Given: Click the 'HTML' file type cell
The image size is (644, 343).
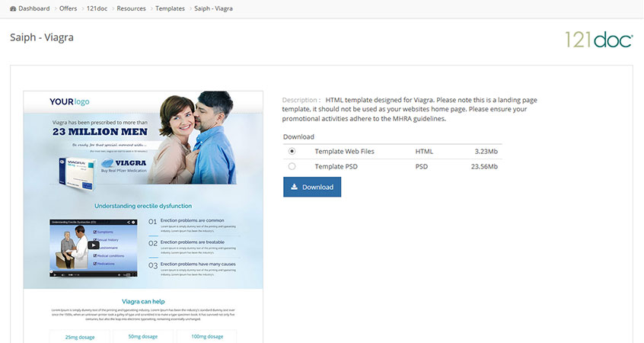Looking at the screenshot, I should (x=424, y=152).
